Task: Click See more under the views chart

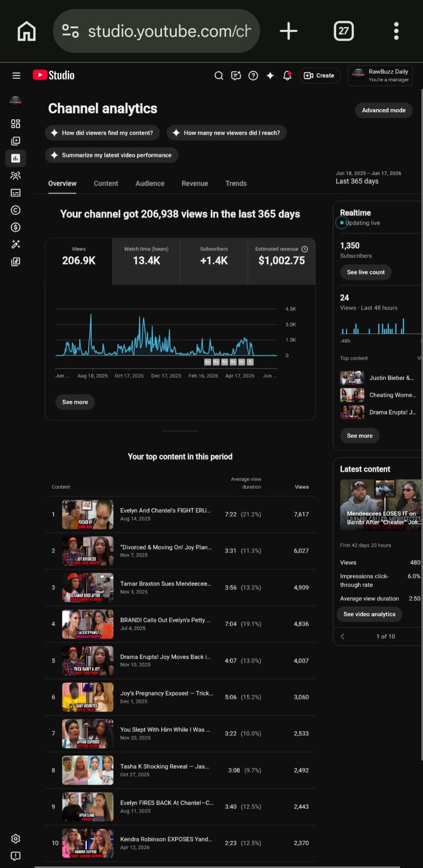Action: (x=75, y=402)
